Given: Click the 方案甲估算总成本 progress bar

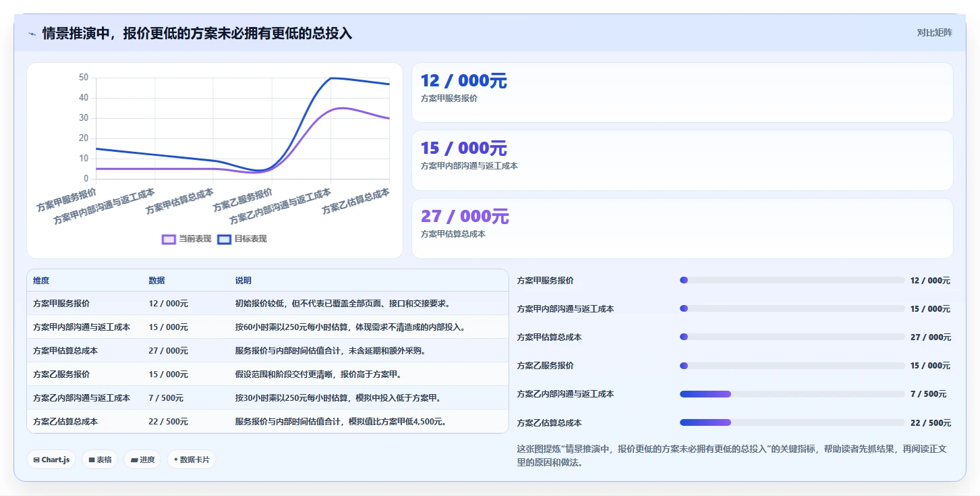Looking at the screenshot, I should 792,337.
